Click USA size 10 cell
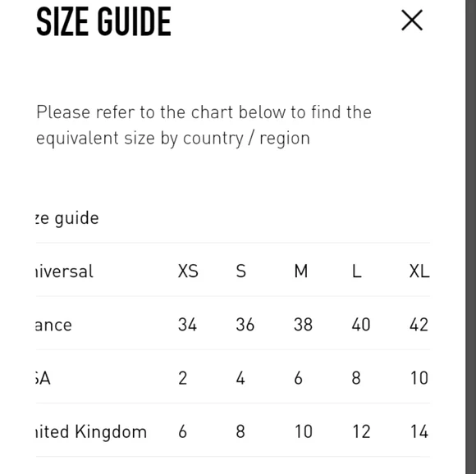 (419, 378)
